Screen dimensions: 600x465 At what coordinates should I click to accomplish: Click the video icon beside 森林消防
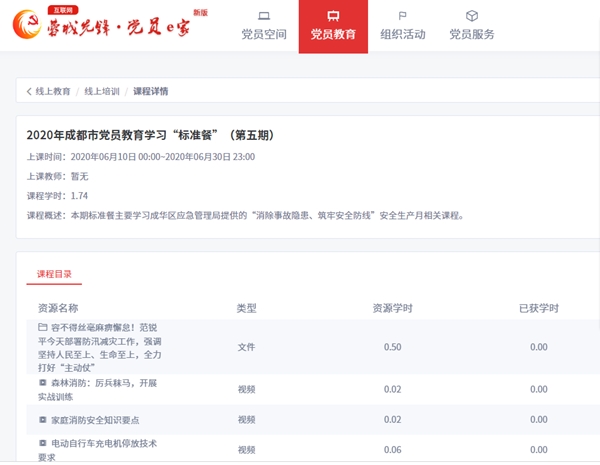(x=42, y=382)
